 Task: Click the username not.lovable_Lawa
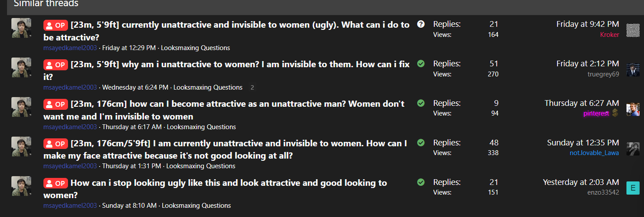point(594,153)
